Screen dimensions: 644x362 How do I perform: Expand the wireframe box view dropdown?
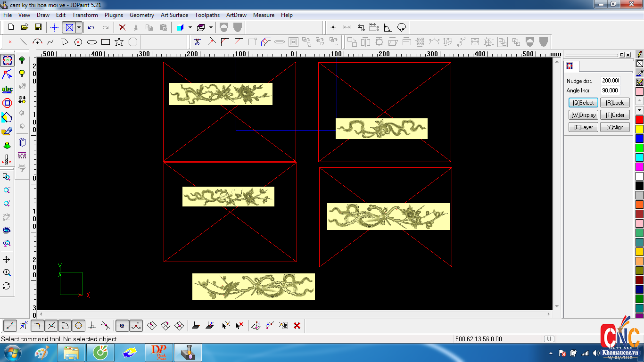click(x=211, y=27)
